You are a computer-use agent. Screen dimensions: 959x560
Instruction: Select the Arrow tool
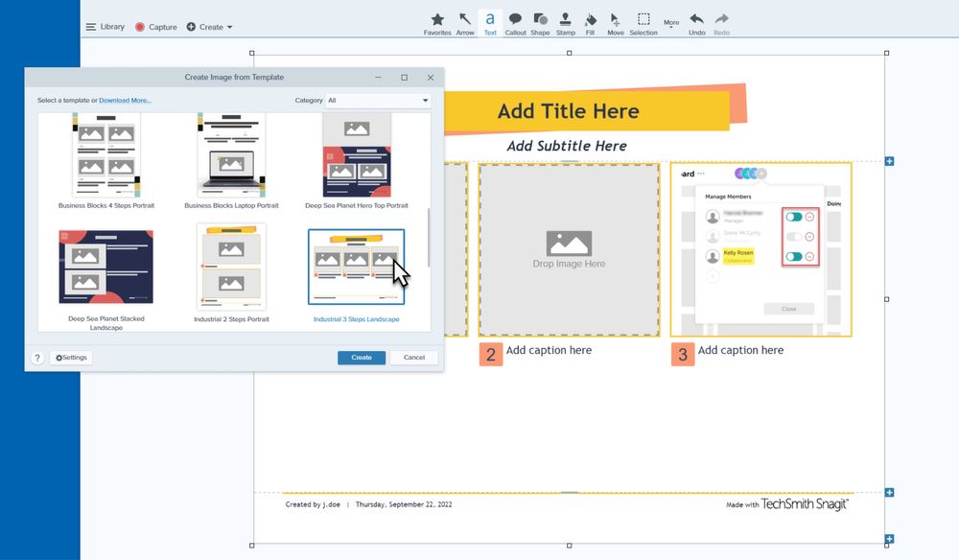click(465, 24)
